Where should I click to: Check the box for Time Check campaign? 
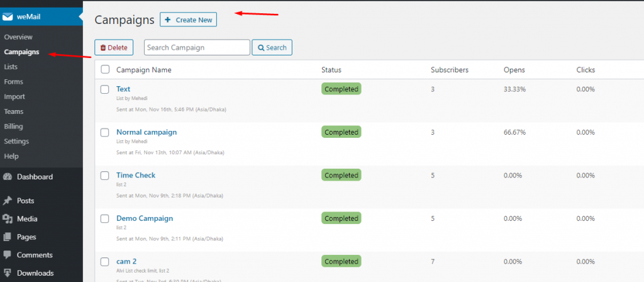coord(105,176)
